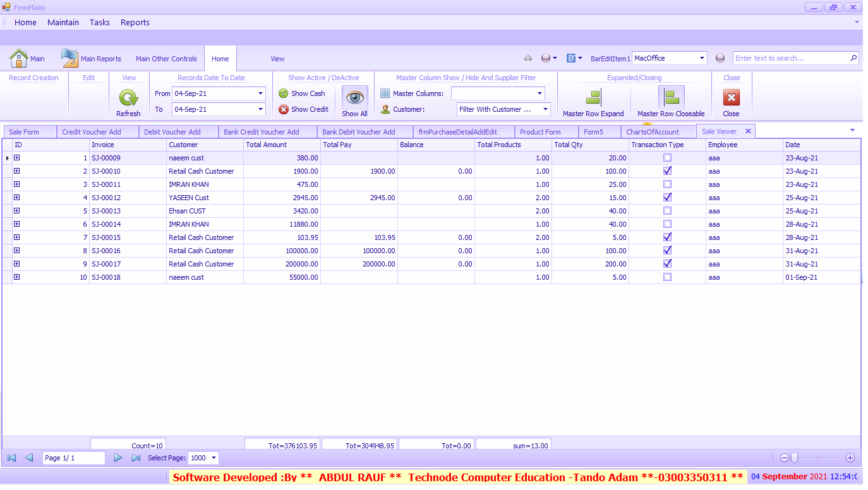The width and height of the screenshot is (868, 490).
Task: Toggle Transaction Type checkbox for SJ-00009
Action: pos(667,158)
